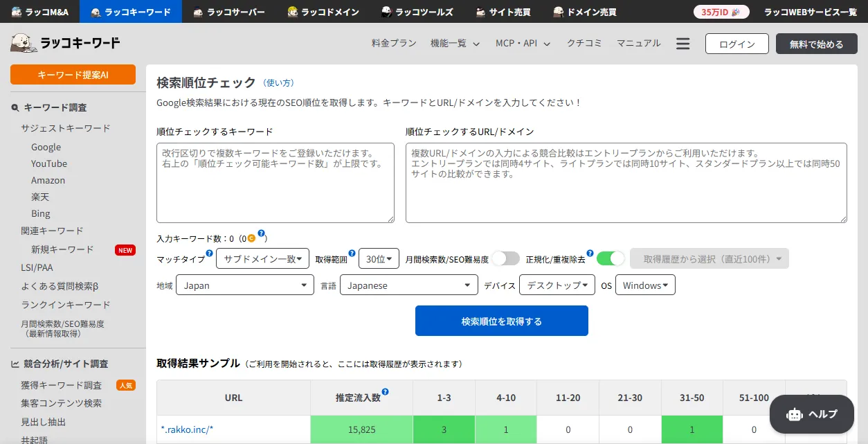This screenshot has width=868, height=444.
Task: Click the ドメイン売買 otter icon
Action: [x=558, y=12]
